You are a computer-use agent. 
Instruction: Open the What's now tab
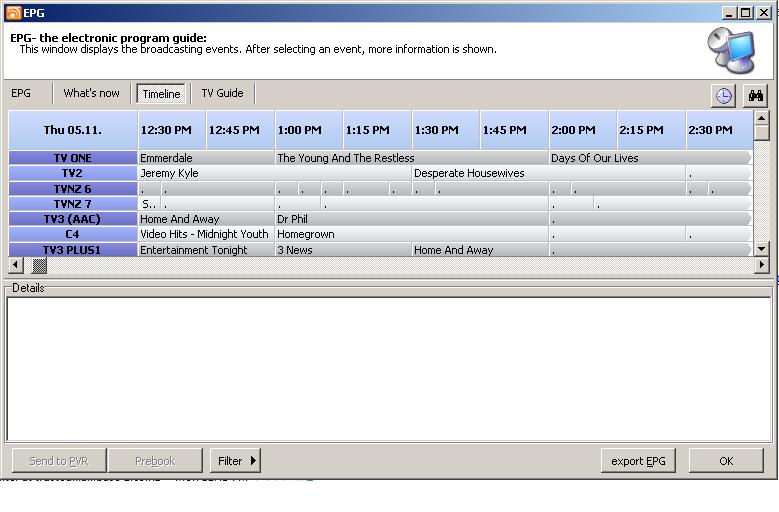coord(91,93)
